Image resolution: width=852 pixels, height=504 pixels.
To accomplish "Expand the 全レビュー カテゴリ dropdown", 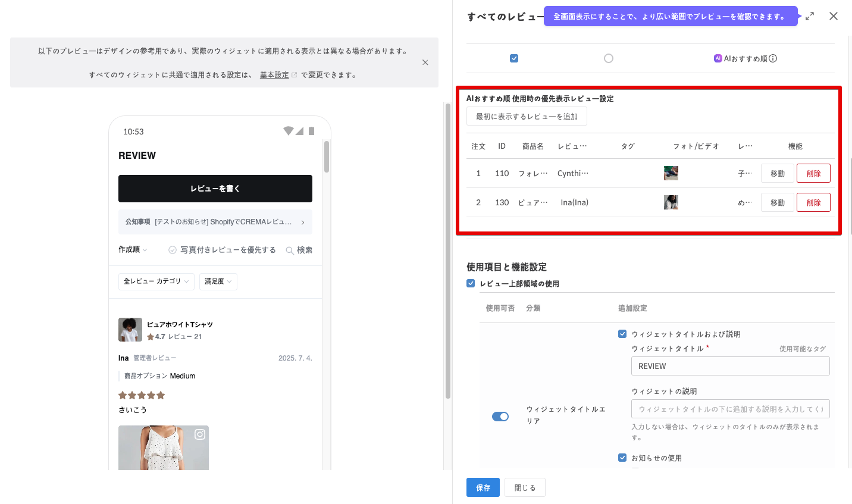I will [x=156, y=281].
